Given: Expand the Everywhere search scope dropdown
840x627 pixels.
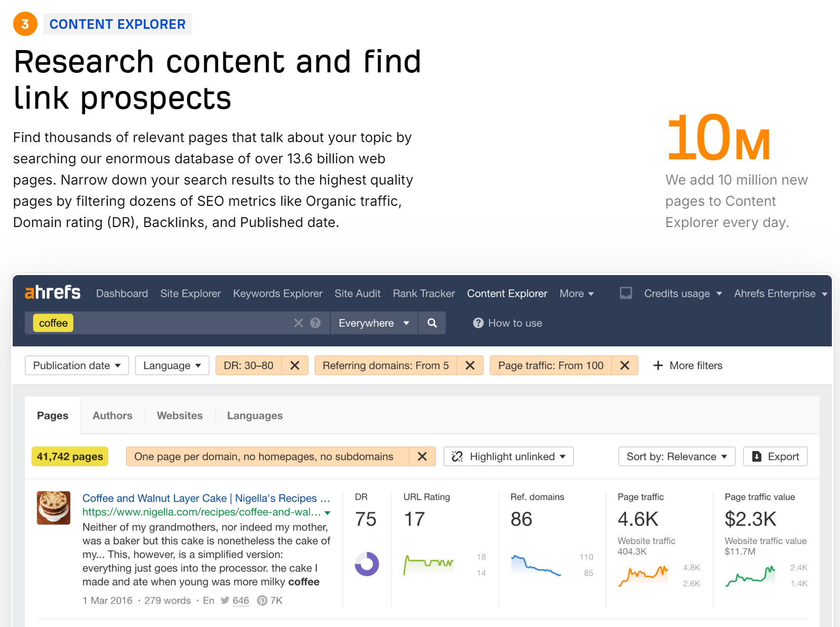Looking at the screenshot, I should click(374, 323).
